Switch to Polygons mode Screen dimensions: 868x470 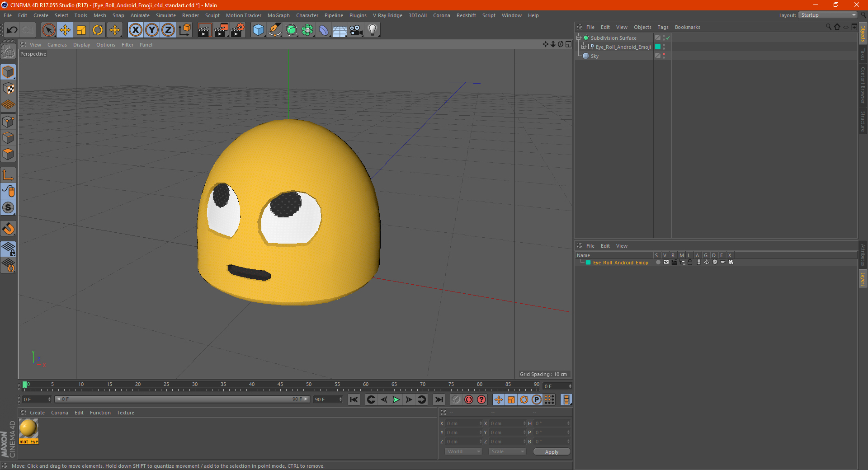coord(9,154)
